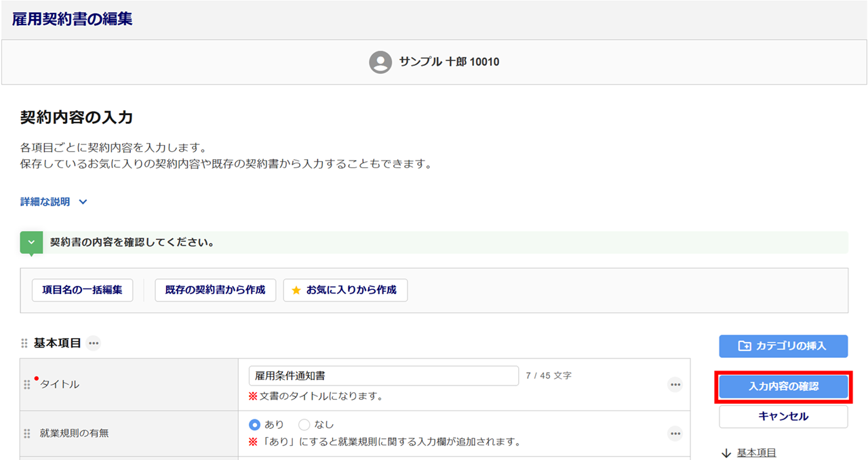Viewport: 868px width, 460px height.
Task: Select the なし radio button
Action: (x=304, y=425)
